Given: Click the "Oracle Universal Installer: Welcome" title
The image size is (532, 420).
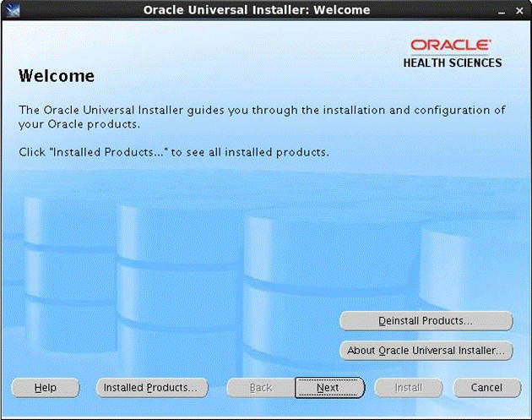Looking at the screenshot, I should pyautogui.click(x=257, y=10).
